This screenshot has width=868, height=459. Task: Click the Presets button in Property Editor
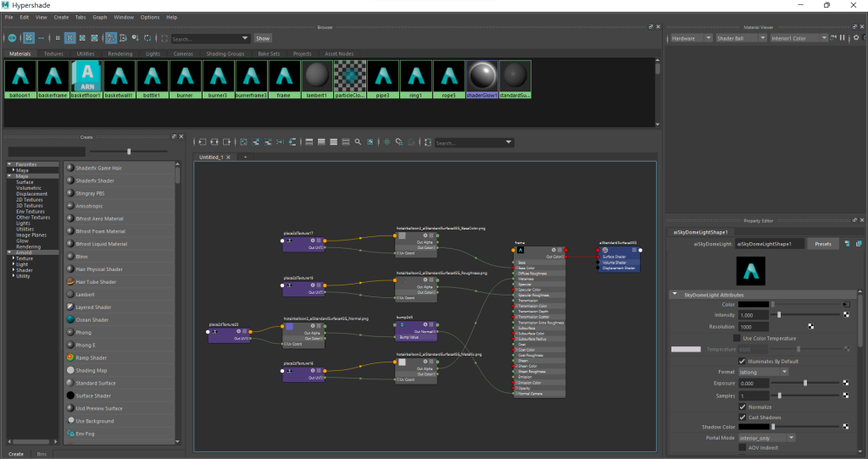click(x=822, y=244)
